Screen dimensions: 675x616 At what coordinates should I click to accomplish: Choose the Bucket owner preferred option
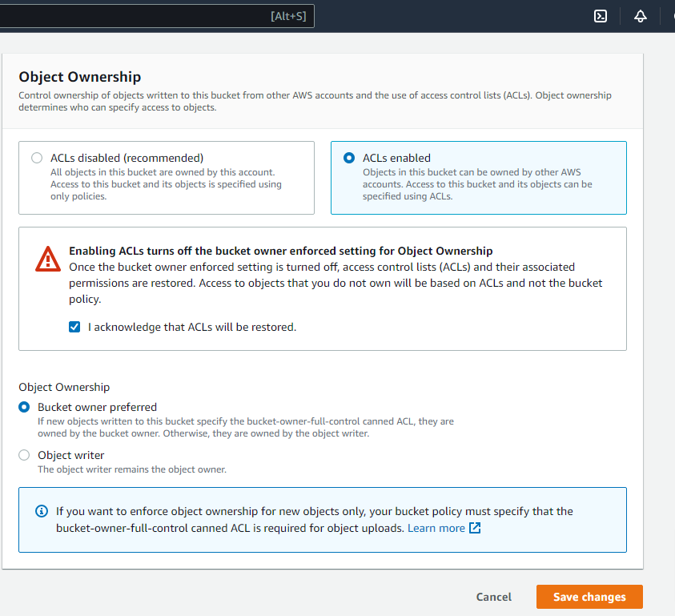24,407
